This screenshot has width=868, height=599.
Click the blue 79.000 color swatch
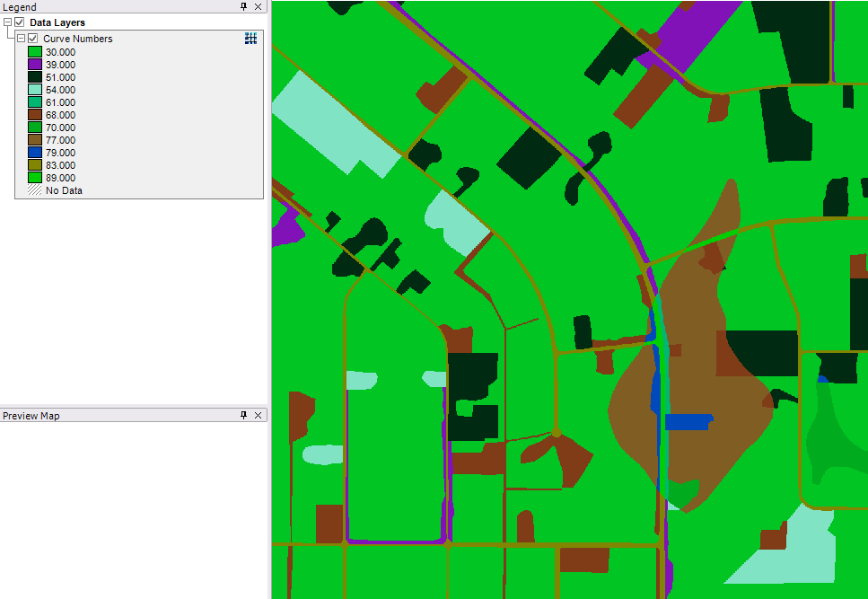(x=35, y=153)
